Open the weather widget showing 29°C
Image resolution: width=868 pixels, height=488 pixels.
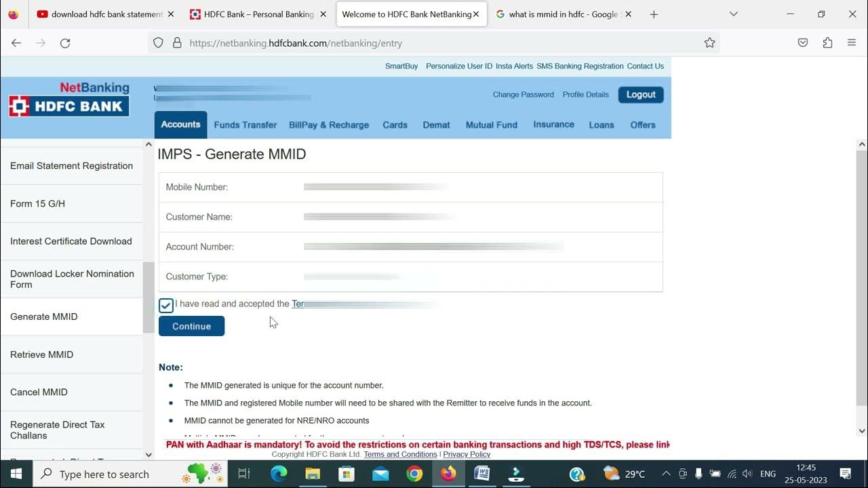(x=624, y=474)
